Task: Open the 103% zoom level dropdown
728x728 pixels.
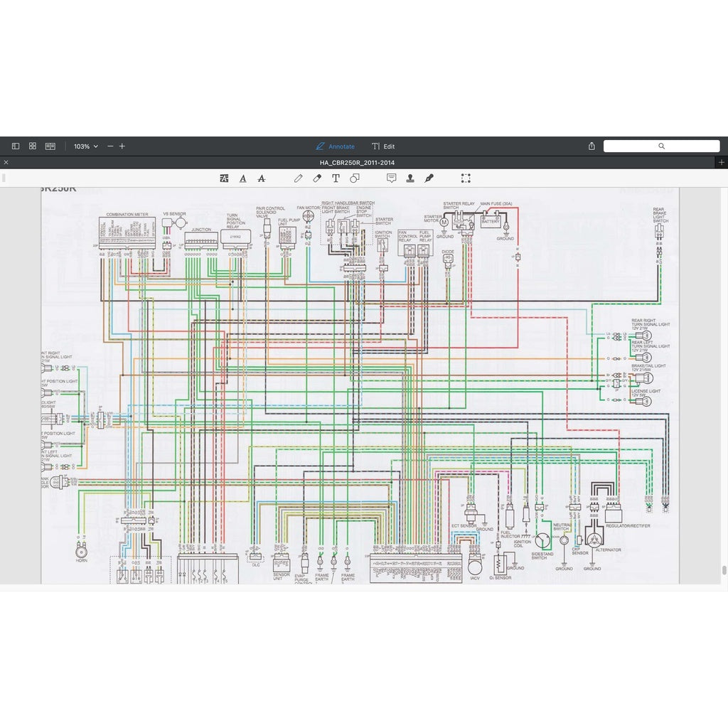Action: [x=86, y=146]
